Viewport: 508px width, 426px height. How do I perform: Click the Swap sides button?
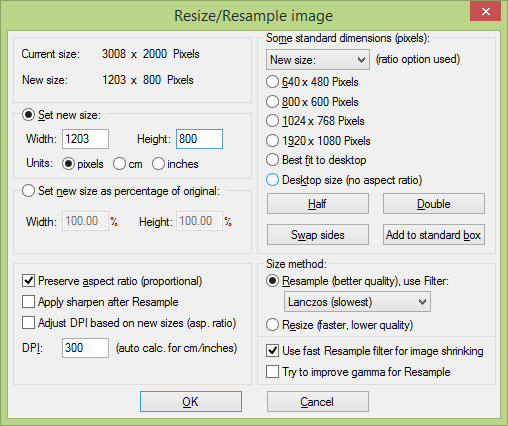tap(318, 235)
